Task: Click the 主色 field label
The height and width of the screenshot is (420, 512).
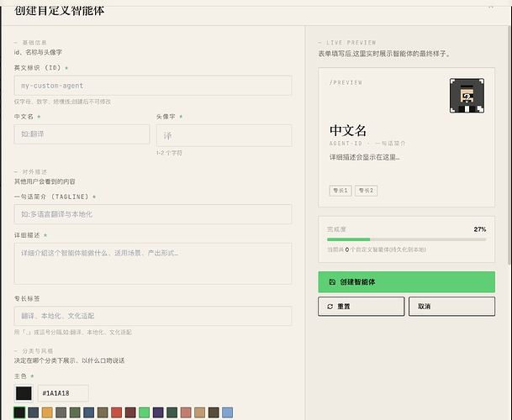Action: 20,376
